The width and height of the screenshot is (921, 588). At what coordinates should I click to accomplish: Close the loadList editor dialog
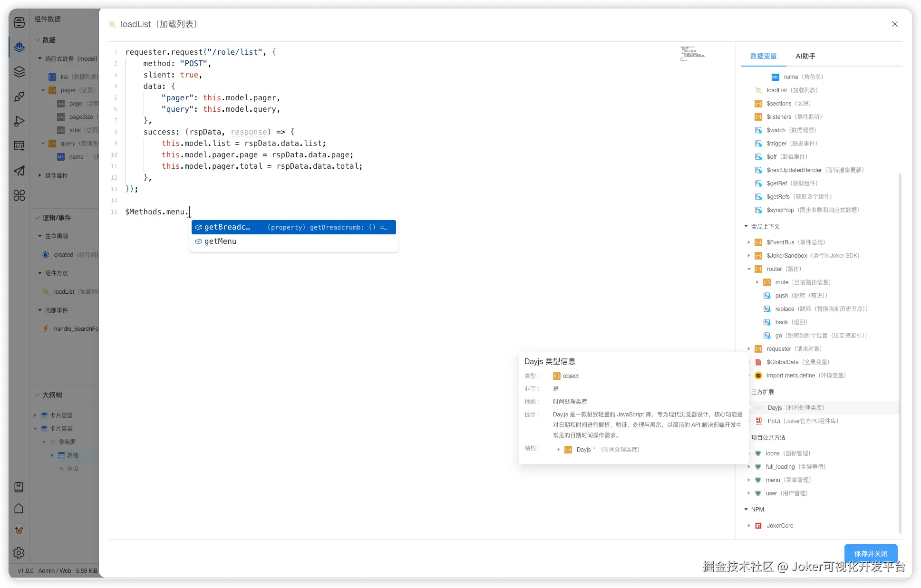coord(894,24)
